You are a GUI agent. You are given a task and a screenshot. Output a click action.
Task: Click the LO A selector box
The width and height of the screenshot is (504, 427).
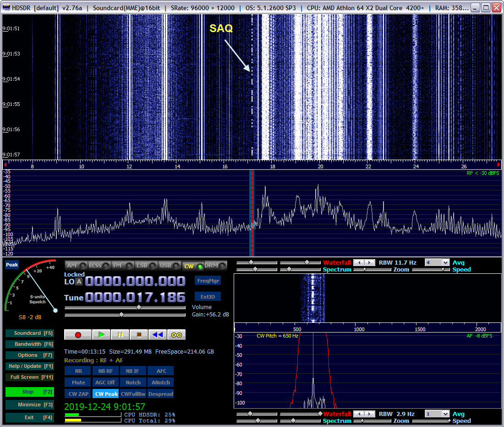[79, 282]
